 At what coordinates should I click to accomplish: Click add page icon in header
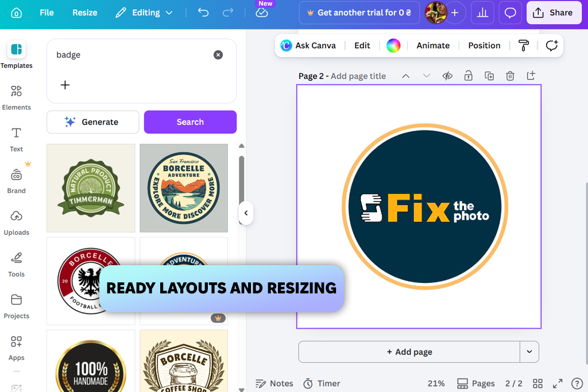(531, 76)
